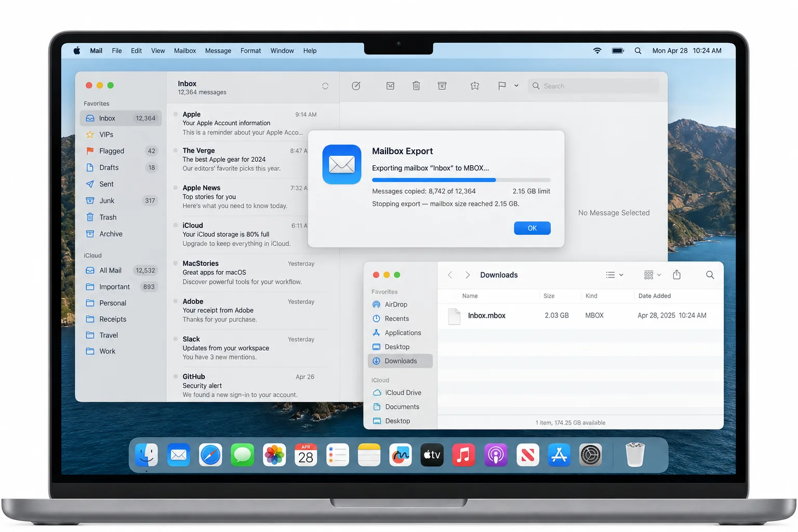Select Applications in Finder sidebar

coord(400,332)
